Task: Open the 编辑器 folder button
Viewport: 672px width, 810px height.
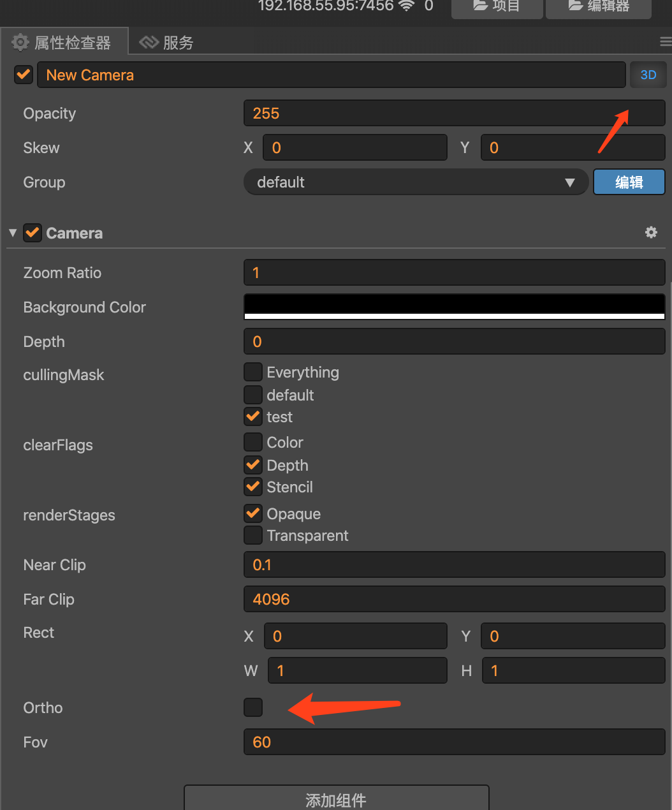Action: coord(598,6)
